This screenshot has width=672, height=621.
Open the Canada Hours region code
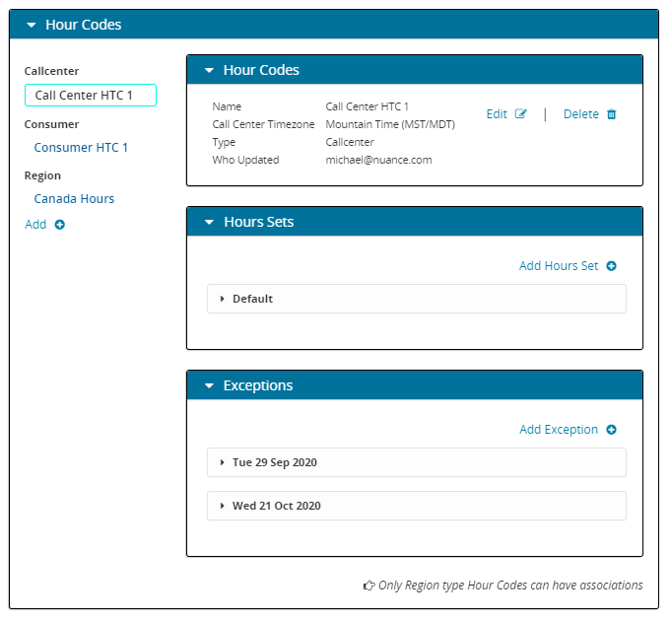coord(74,199)
